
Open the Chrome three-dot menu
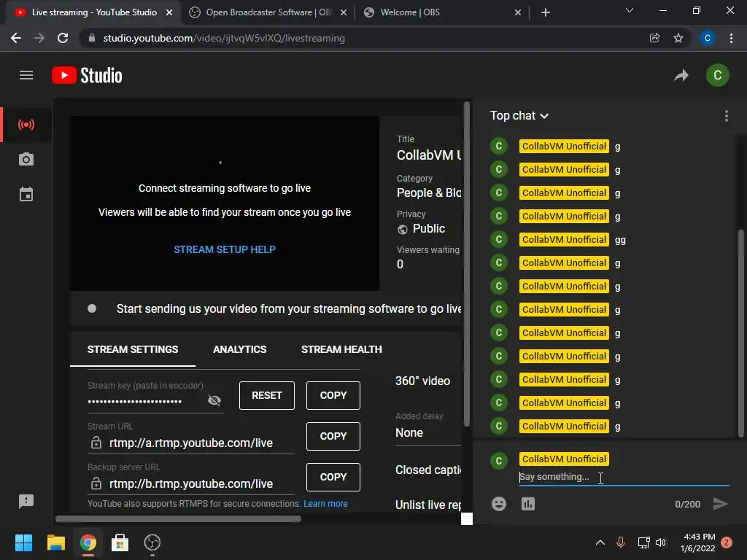tap(731, 38)
